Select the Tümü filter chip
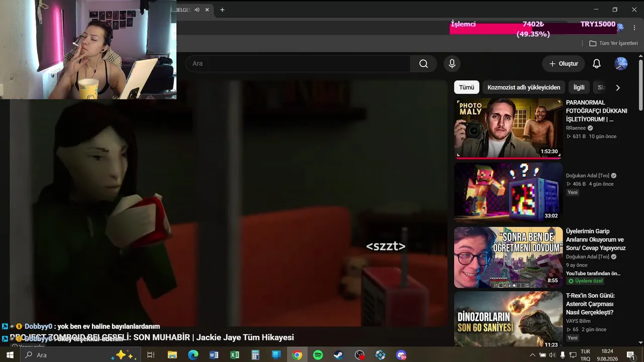Image resolution: width=644 pixels, height=362 pixels. tap(466, 87)
